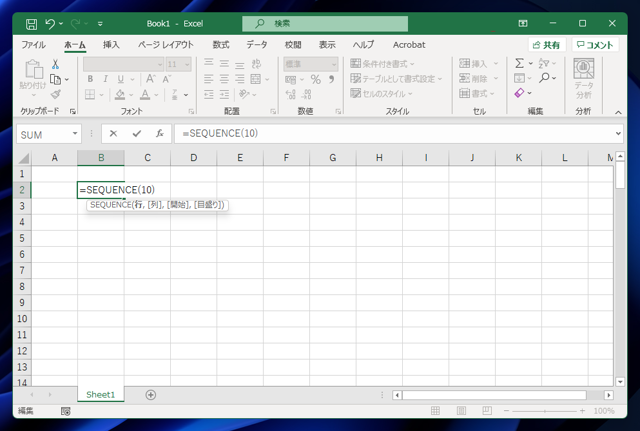
Task: Click the increase indent icon
Action: 224,95
